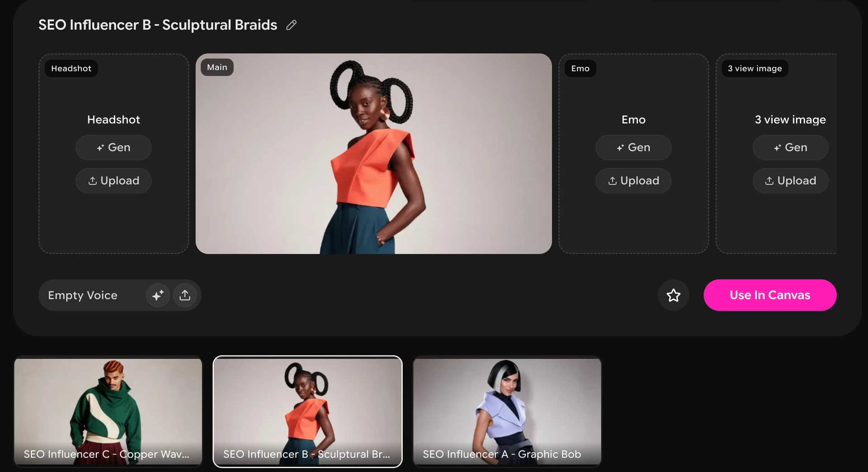
Task: Click Upload in the Headshot slot
Action: pyautogui.click(x=113, y=181)
